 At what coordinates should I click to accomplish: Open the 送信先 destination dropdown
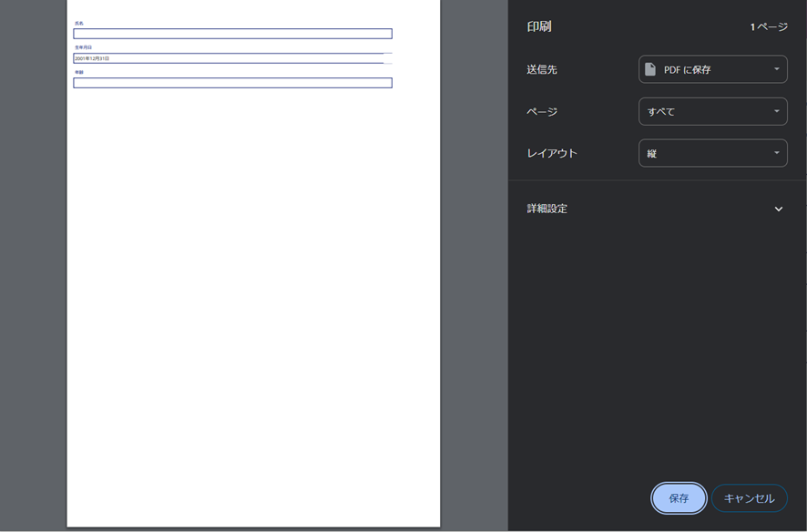(x=713, y=69)
